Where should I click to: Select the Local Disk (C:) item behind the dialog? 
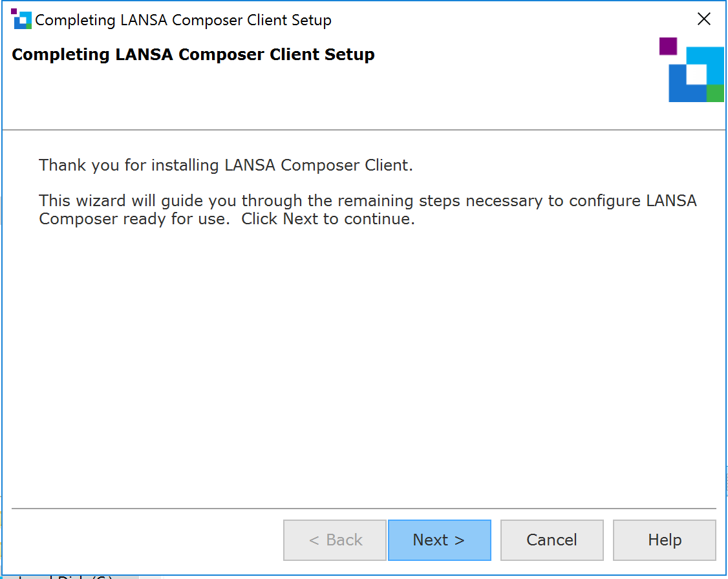(65, 576)
